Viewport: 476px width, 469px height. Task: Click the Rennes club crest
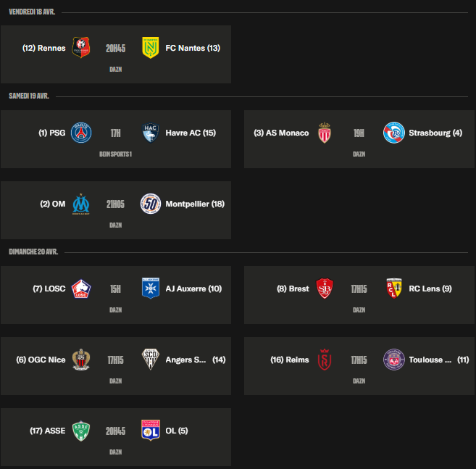click(81, 48)
